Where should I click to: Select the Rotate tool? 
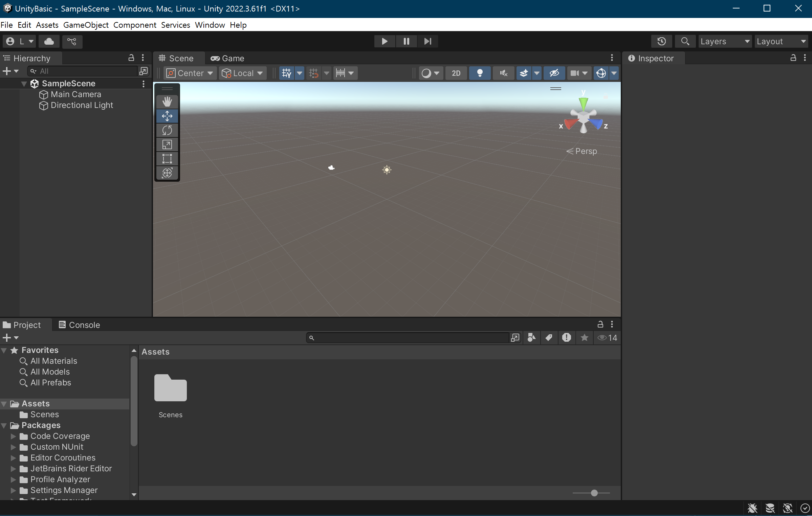tap(167, 130)
